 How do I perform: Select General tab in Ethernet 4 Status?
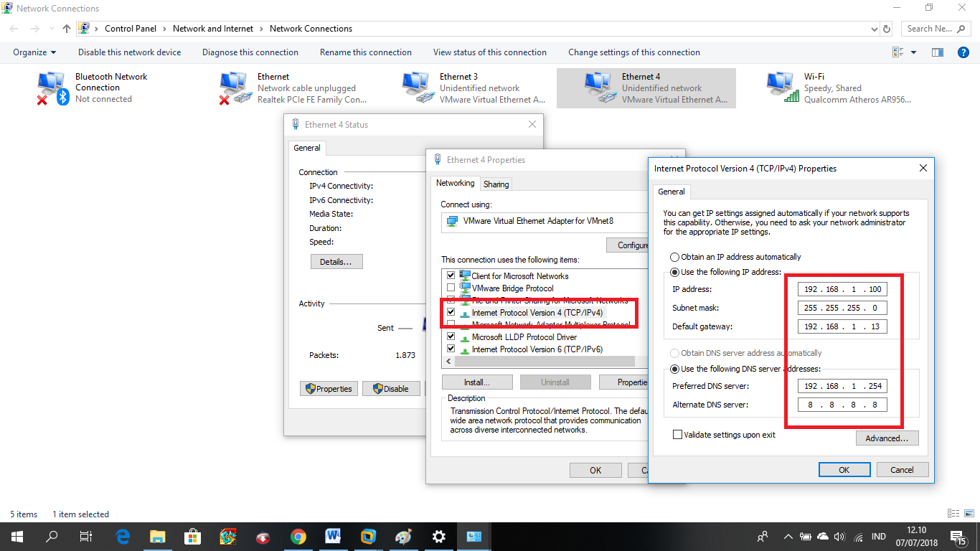click(307, 148)
